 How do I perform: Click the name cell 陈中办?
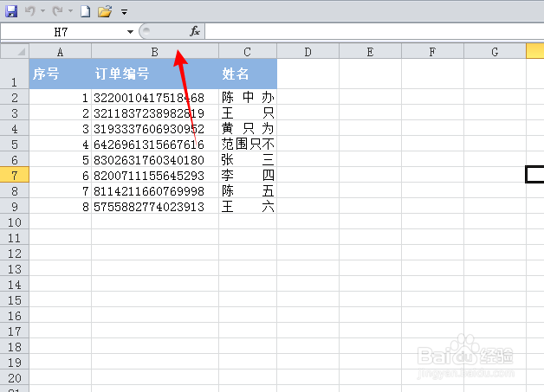pos(248,98)
